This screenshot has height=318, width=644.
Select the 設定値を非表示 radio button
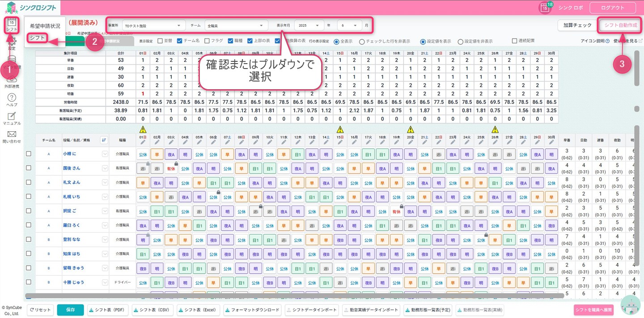point(460,41)
